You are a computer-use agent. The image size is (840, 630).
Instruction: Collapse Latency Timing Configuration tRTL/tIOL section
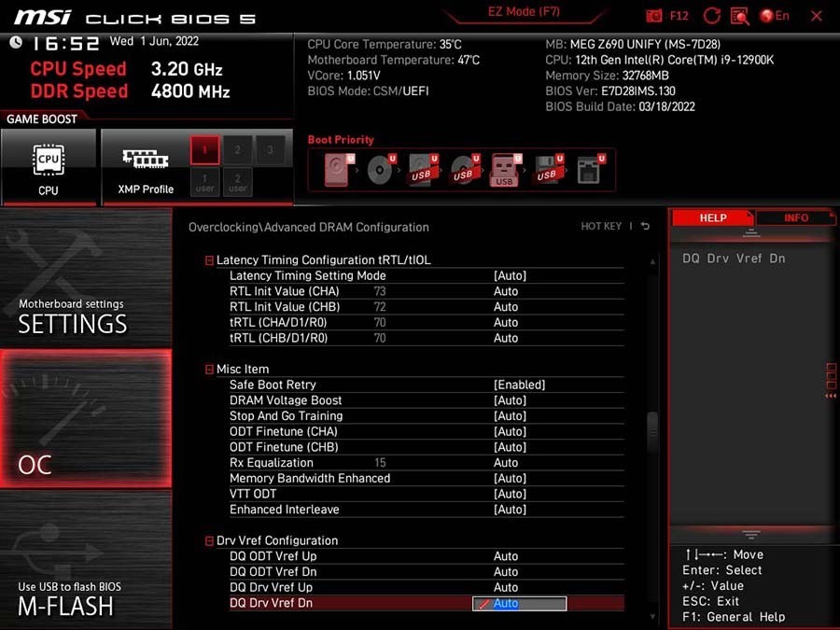pyautogui.click(x=209, y=260)
